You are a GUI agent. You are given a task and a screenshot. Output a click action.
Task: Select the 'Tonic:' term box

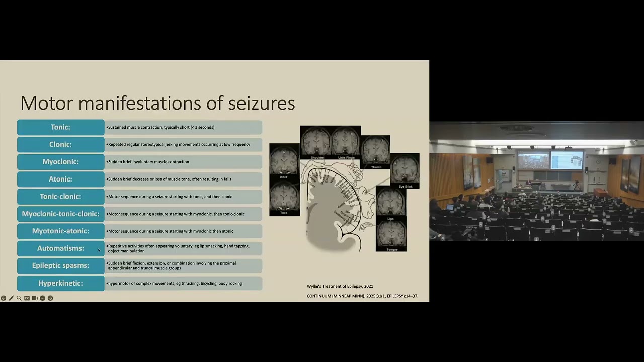pyautogui.click(x=60, y=127)
